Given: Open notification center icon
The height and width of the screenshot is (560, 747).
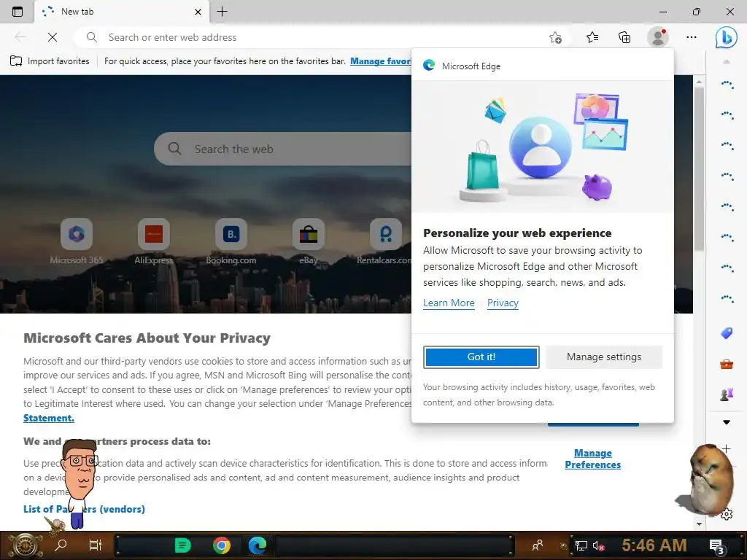Looking at the screenshot, I should coord(716,546).
